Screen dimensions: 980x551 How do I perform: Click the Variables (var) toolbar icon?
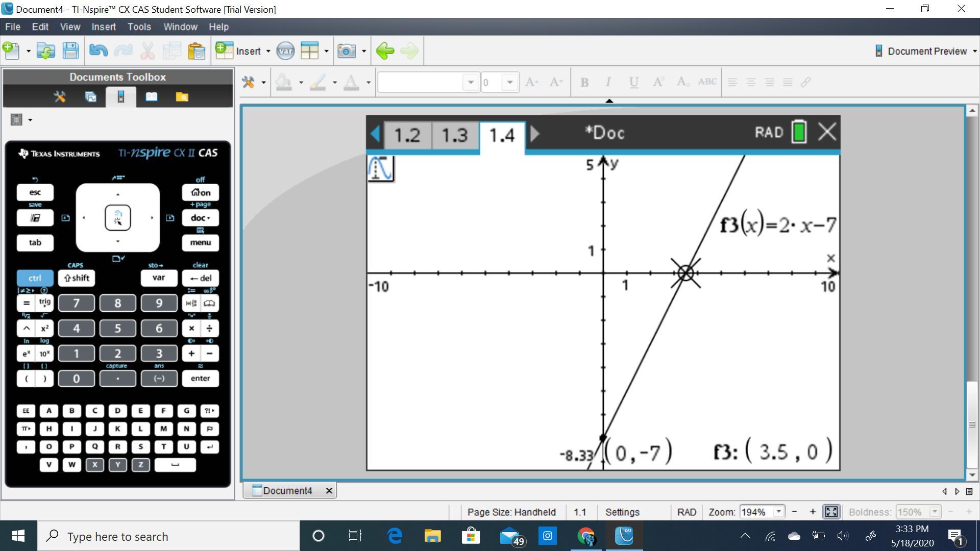click(x=285, y=51)
